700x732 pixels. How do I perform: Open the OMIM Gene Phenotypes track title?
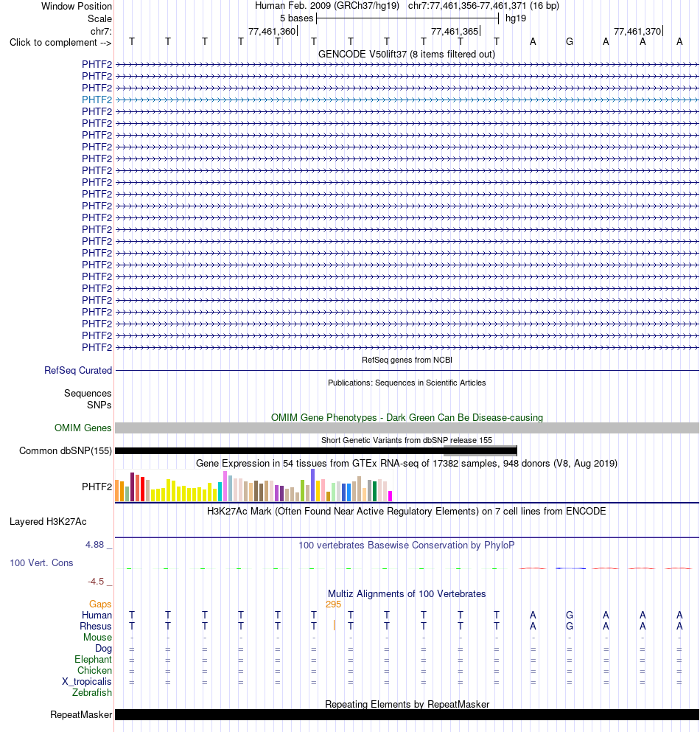(407, 417)
